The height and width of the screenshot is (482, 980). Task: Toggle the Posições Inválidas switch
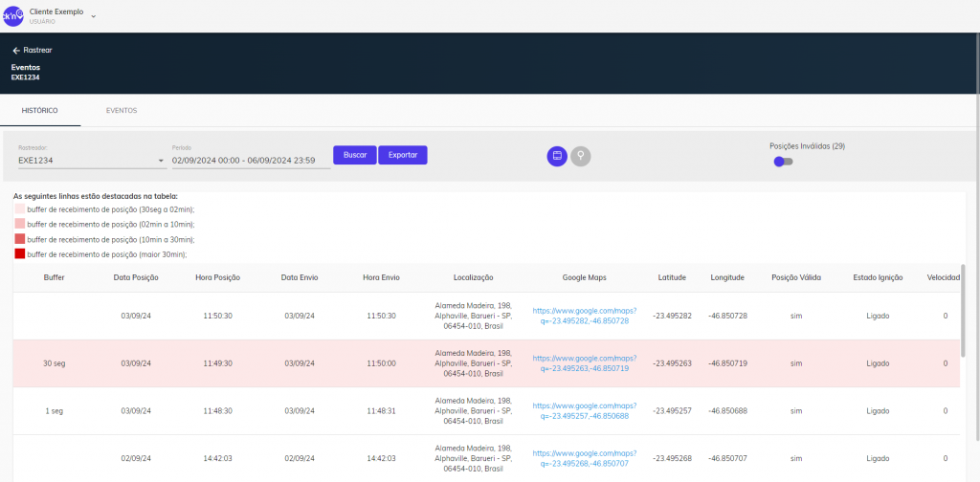[783, 162]
